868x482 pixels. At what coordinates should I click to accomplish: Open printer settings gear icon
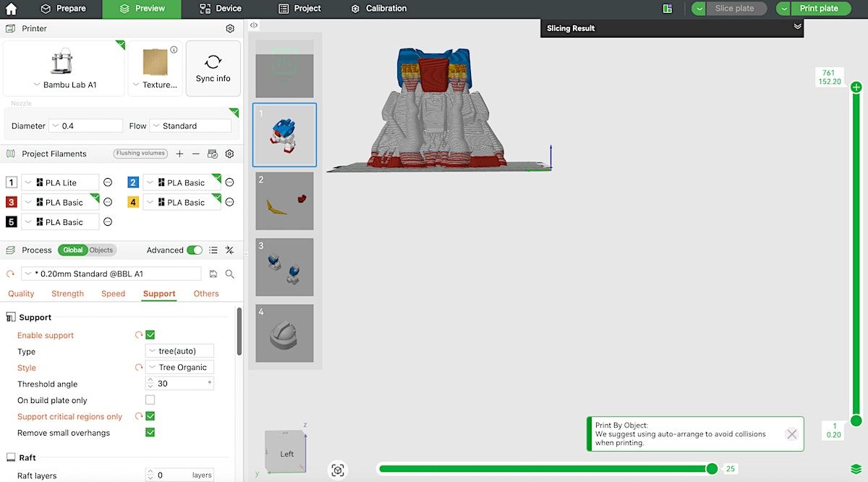click(x=230, y=29)
